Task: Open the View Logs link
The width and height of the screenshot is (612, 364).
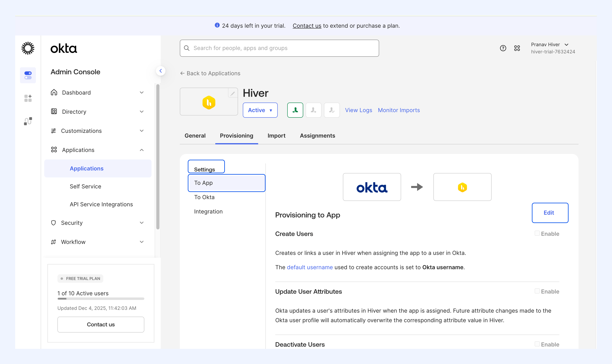Action: (359, 110)
